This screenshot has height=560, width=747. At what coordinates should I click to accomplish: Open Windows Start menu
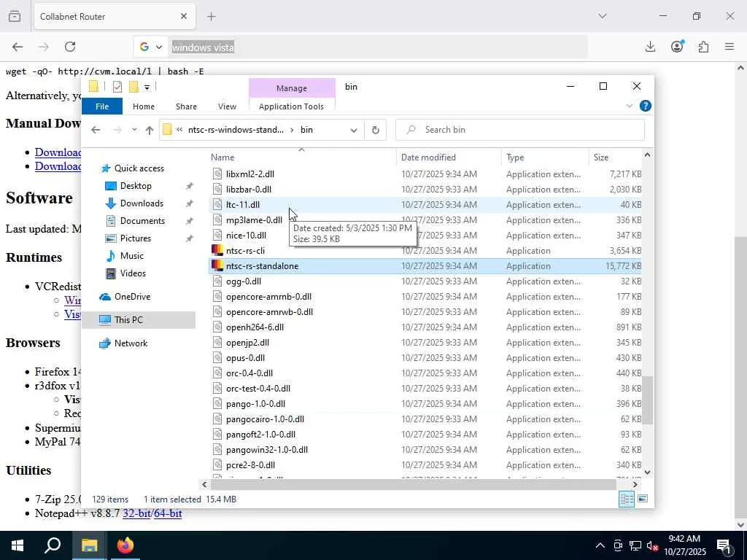click(18, 545)
